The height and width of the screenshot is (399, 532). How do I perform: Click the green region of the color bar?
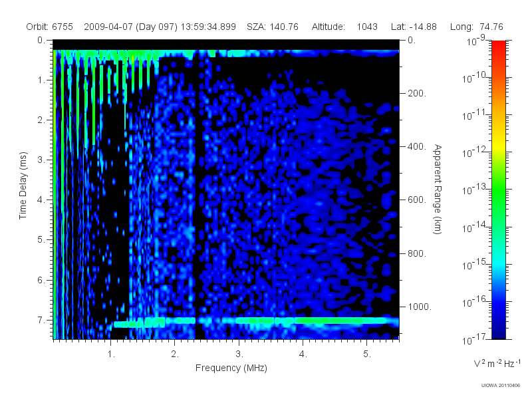[x=498, y=194]
